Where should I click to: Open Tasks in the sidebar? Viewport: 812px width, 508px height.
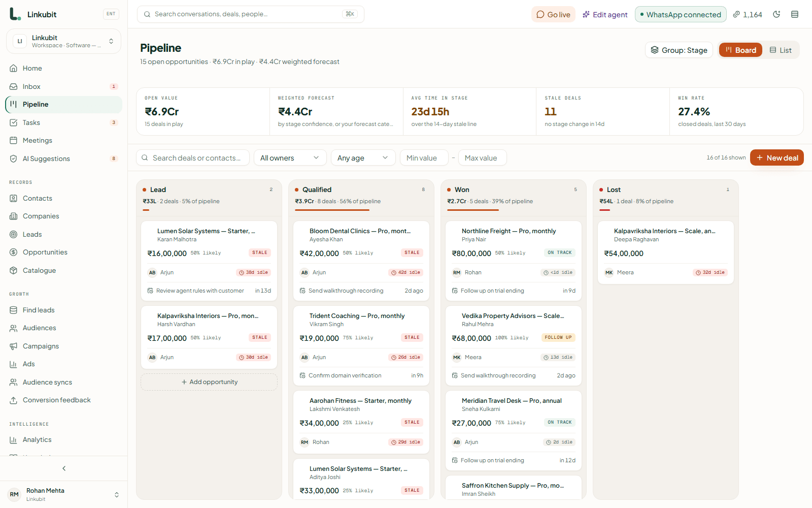(63, 122)
